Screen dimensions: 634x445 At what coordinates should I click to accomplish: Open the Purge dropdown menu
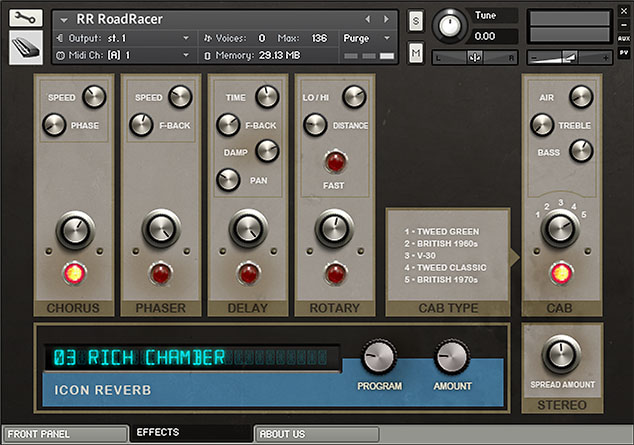[x=366, y=38]
